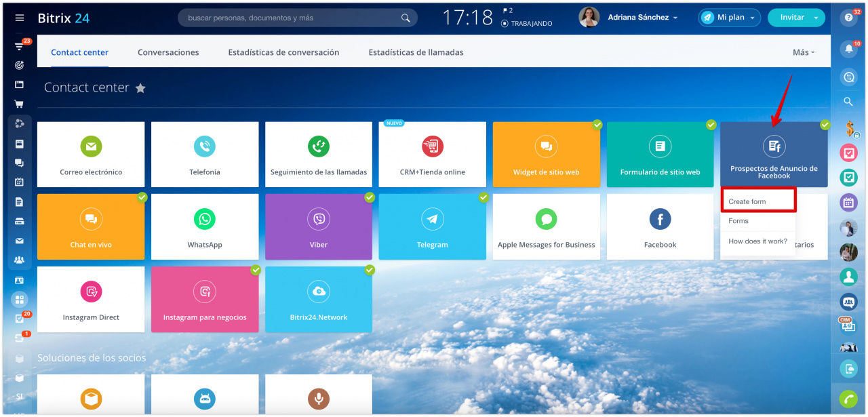The image size is (868, 417).
Task: Open the Telegram tile
Action: [x=433, y=226]
